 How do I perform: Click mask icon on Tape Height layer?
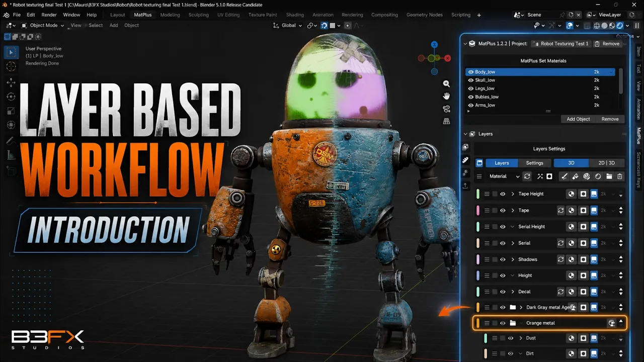tap(583, 194)
